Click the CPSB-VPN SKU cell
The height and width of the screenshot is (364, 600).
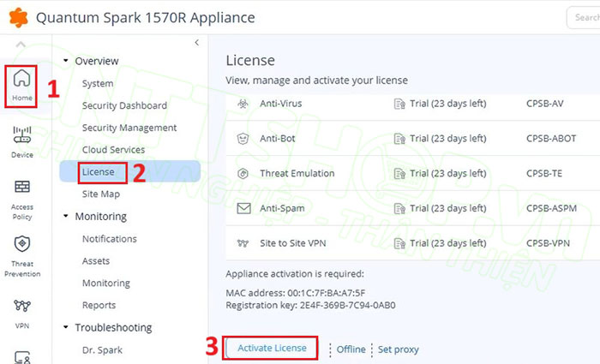coord(548,243)
